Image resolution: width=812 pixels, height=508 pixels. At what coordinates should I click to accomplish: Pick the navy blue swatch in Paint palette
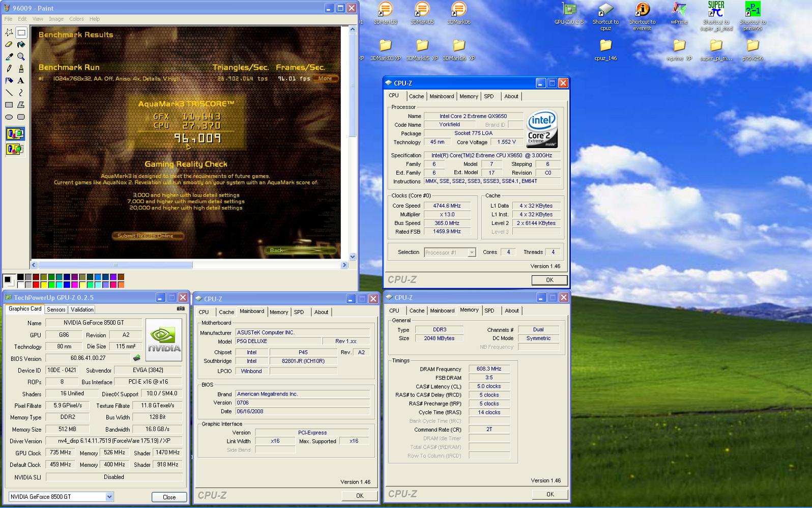67,277
